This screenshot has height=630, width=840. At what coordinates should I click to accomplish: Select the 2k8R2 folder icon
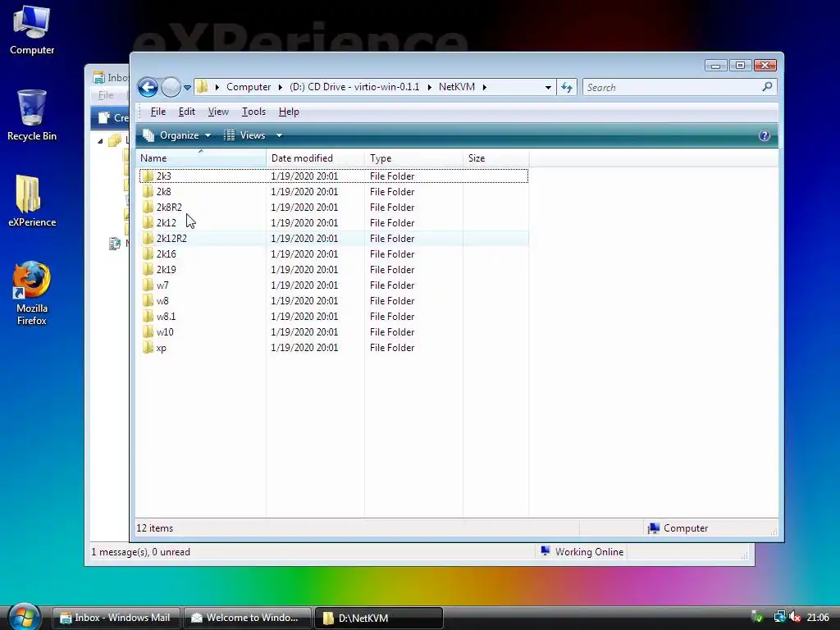click(148, 207)
